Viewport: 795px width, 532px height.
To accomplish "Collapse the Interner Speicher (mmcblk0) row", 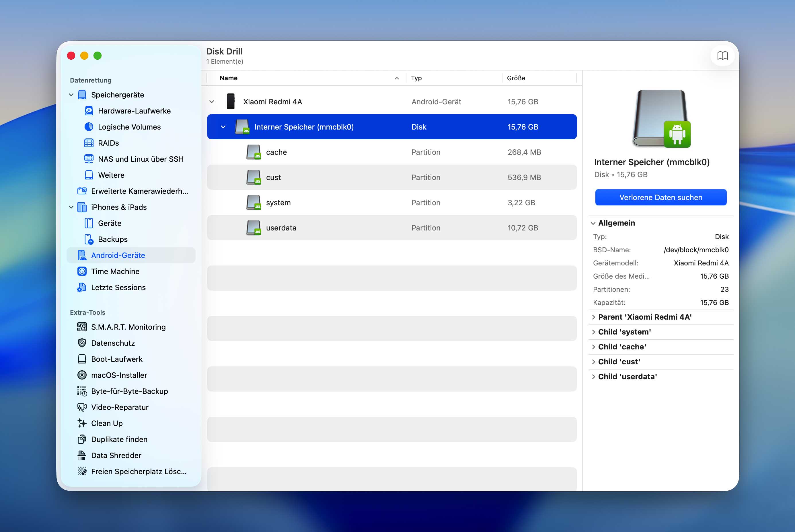I will (x=223, y=127).
